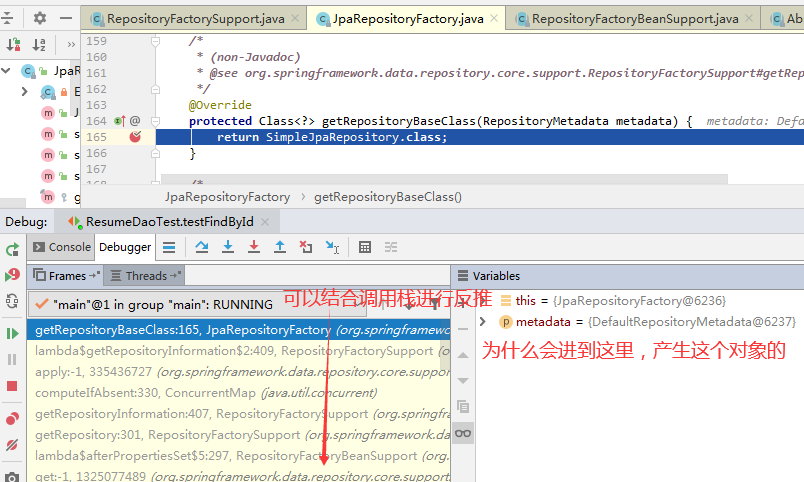Collapse the method fold at line 164

point(155,121)
